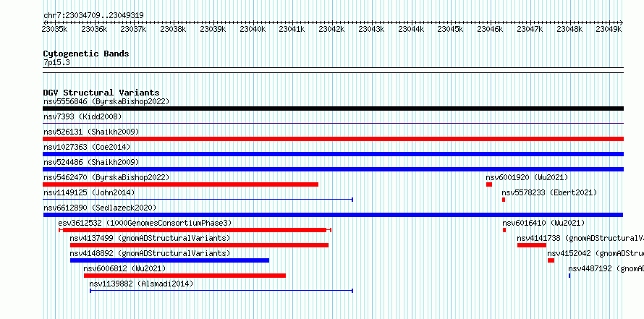Click the nsv1027363 Coe2014 label

[87, 147]
